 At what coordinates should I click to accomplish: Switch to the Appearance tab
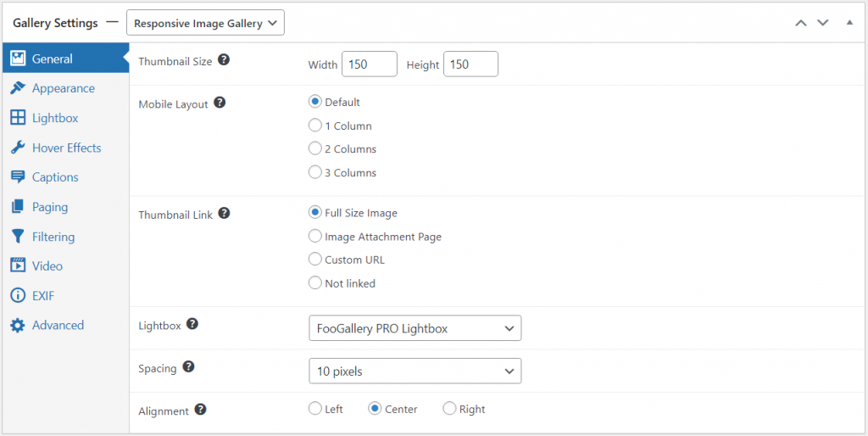(x=66, y=88)
